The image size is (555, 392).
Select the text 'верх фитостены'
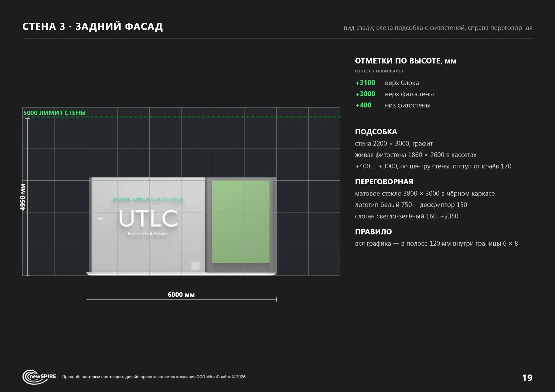pyautogui.click(x=409, y=94)
